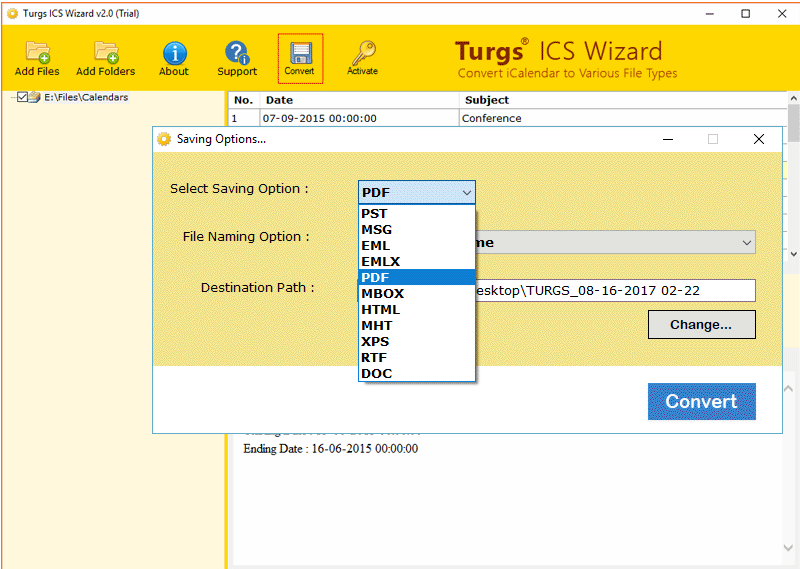Click the calendar folder icon in tree
Viewport: 800px width, 569px height.
(x=35, y=97)
